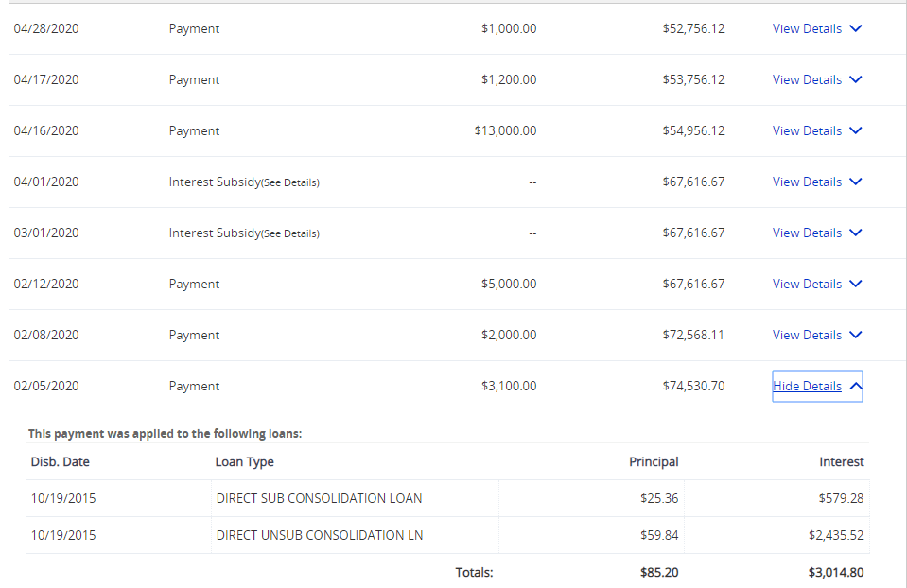Click up chevron on 02/05/2020 payment
Screen dimensions: 907x588
tap(855, 387)
